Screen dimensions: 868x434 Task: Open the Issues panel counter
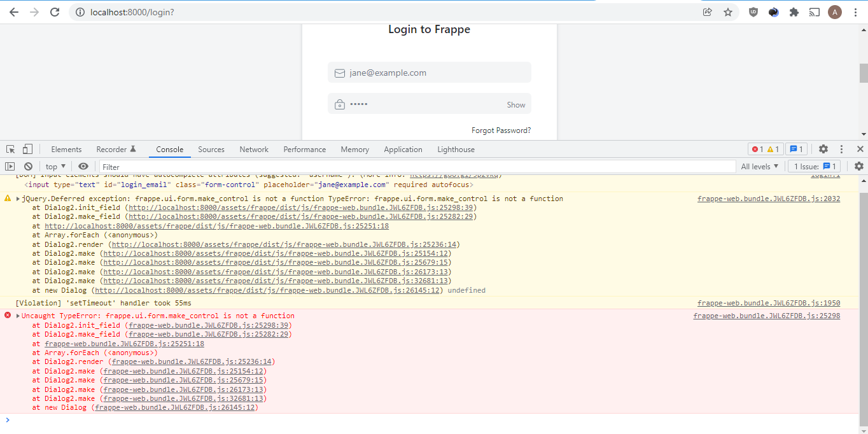[814, 166]
